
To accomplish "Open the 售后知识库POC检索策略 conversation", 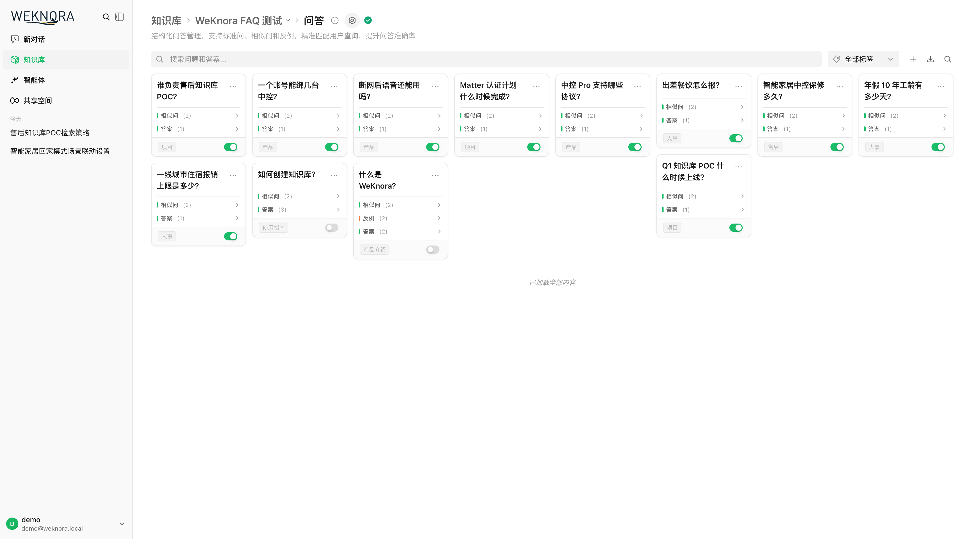I will point(50,133).
